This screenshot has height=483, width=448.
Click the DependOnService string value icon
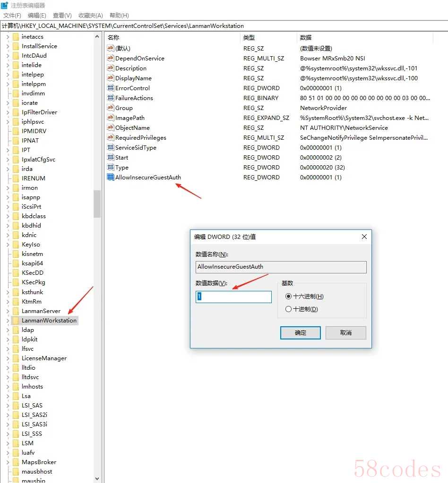(111, 59)
